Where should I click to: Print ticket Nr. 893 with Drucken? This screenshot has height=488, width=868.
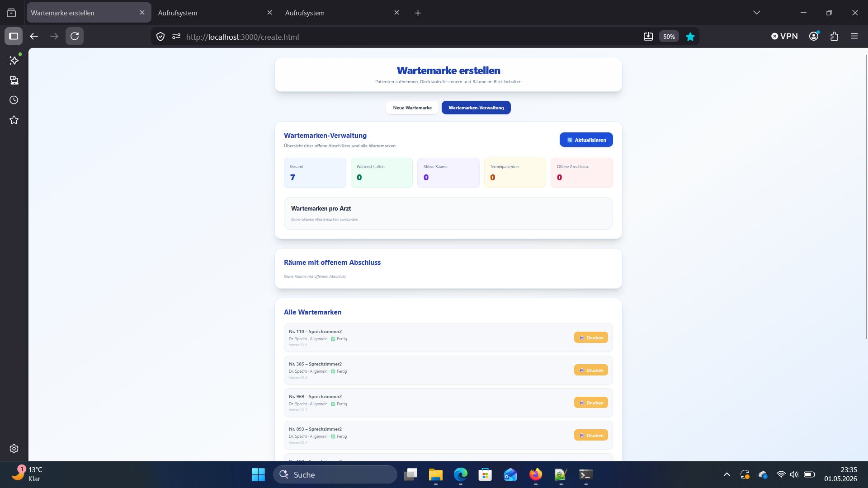coord(591,435)
